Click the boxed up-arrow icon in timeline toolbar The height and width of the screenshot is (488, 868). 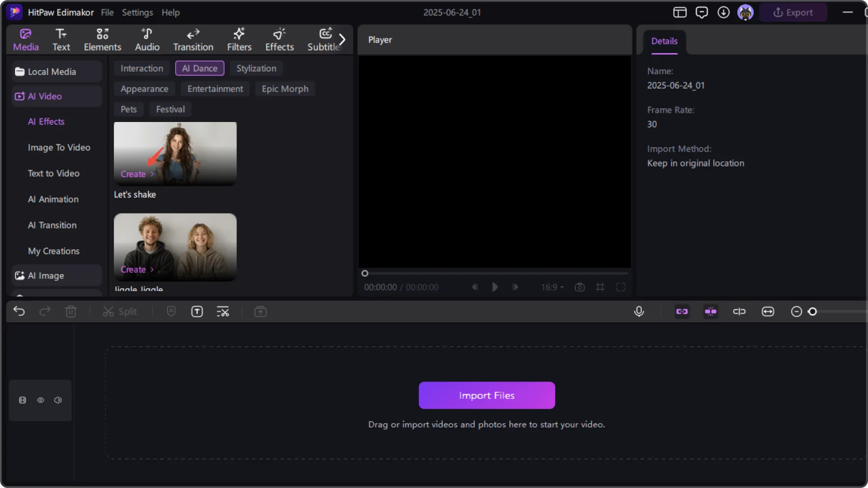point(261,311)
